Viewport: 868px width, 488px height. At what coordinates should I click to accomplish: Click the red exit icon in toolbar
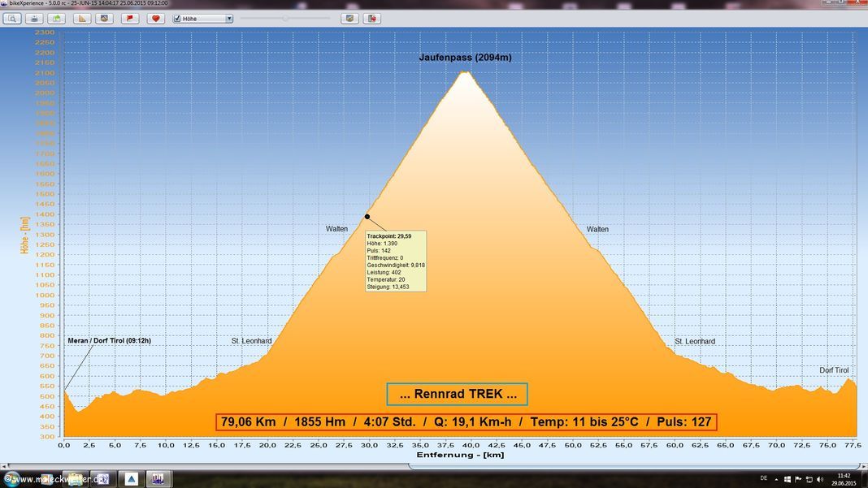(x=371, y=18)
